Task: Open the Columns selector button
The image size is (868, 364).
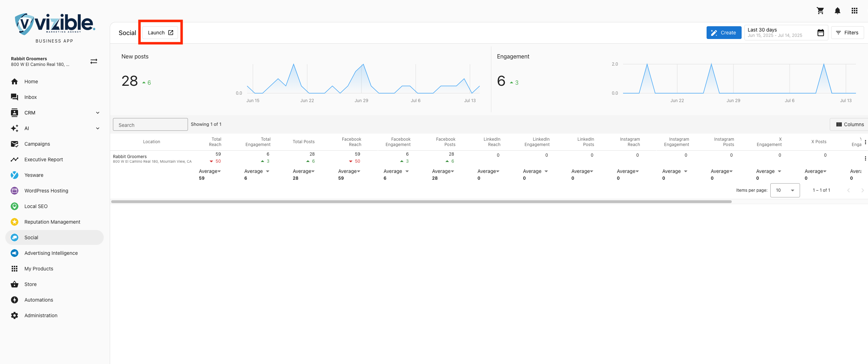Action: (x=850, y=124)
